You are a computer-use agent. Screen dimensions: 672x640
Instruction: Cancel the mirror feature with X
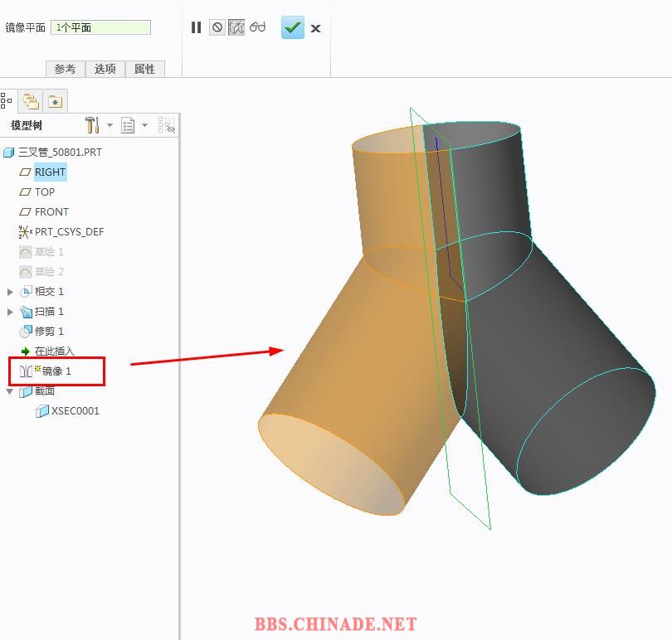coord(316,28)
